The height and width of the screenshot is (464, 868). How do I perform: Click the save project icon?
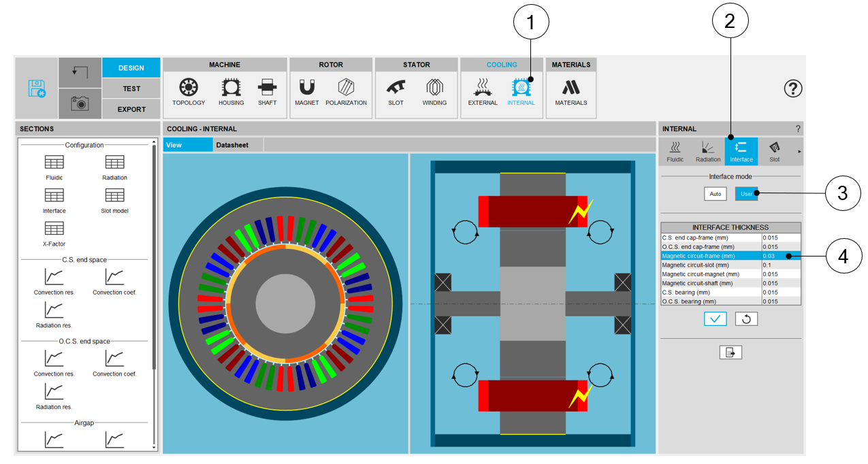pyautogui.click(x=37, y=89)
